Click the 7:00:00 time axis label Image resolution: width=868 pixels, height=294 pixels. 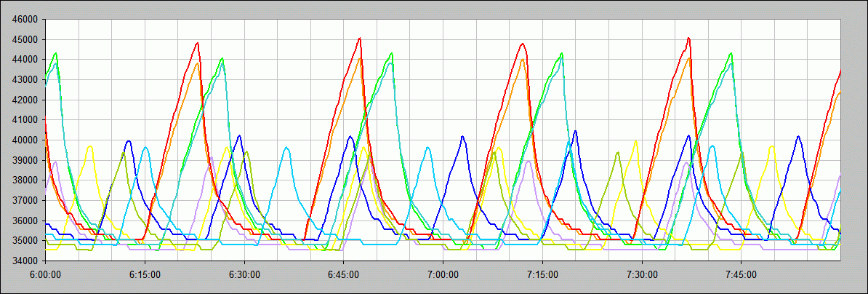(x=443, y=274)
